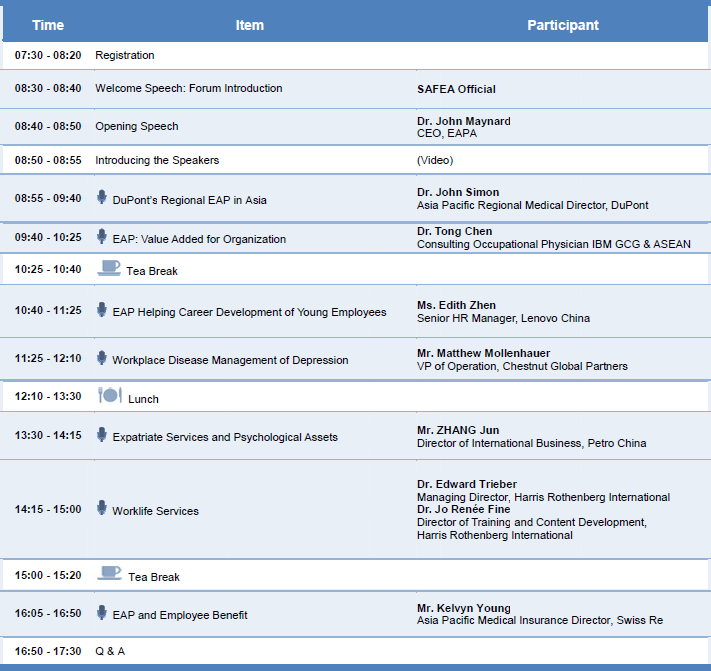Select the 08:40 - 08:50 time cell
Image resolution: width=711 pixels, height=671 pixels.
point(48,126)
